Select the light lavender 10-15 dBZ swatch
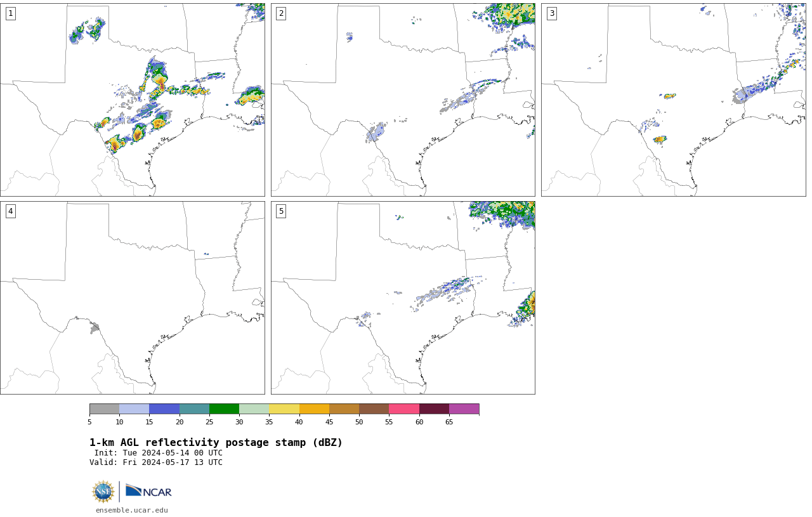 [134, 409]
